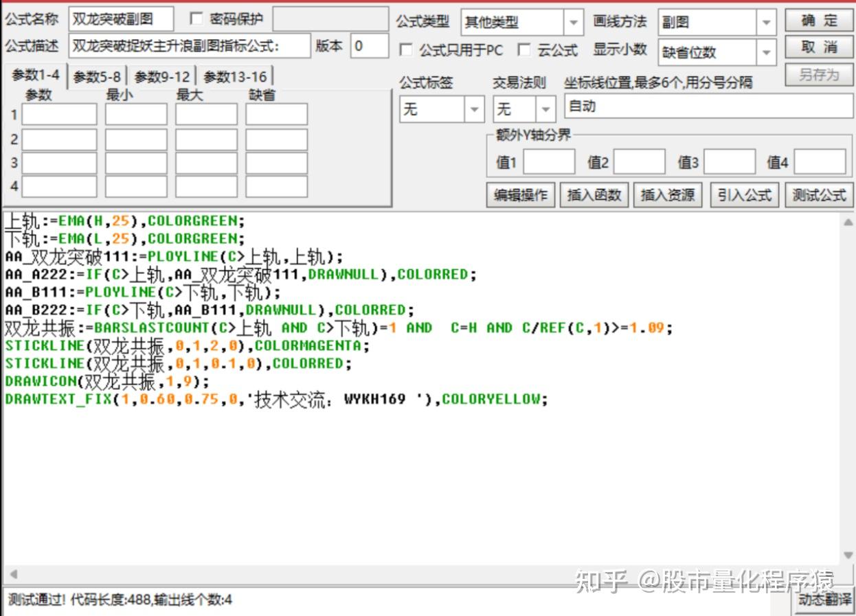Viewport: 856px width, 616px height.
Task: Click the 公式描述 input field
Action: click(190, 46)
